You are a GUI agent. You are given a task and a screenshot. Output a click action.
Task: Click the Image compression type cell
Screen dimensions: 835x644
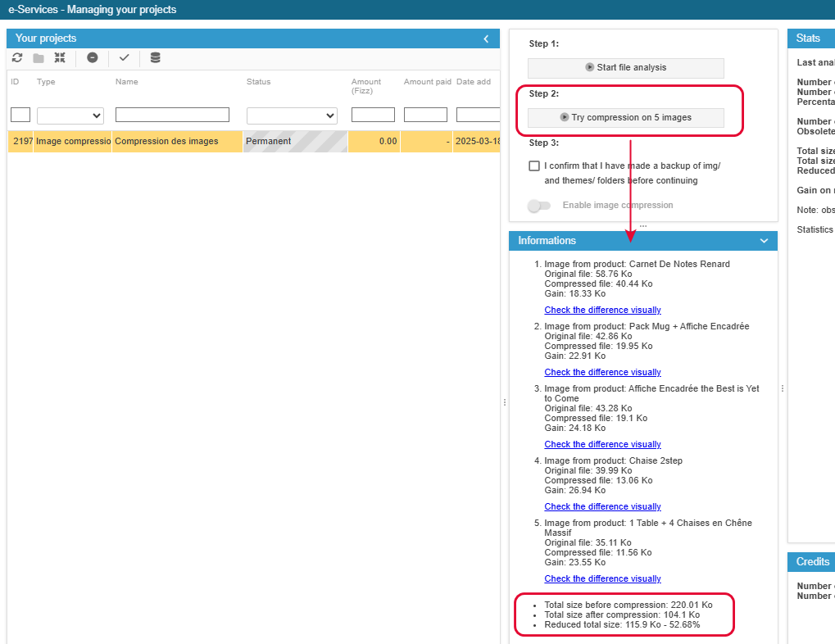click(73, 141)
